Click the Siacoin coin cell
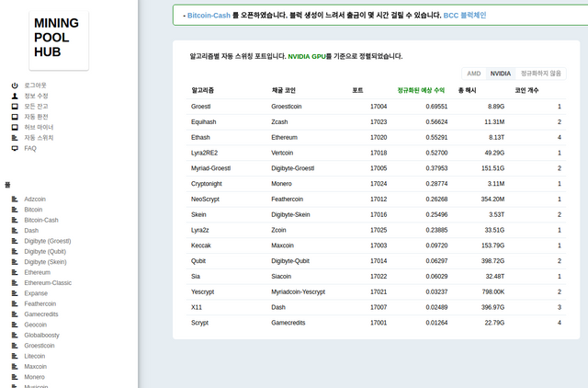Viewport: 588px width, 388px height. tap(281, 276)
